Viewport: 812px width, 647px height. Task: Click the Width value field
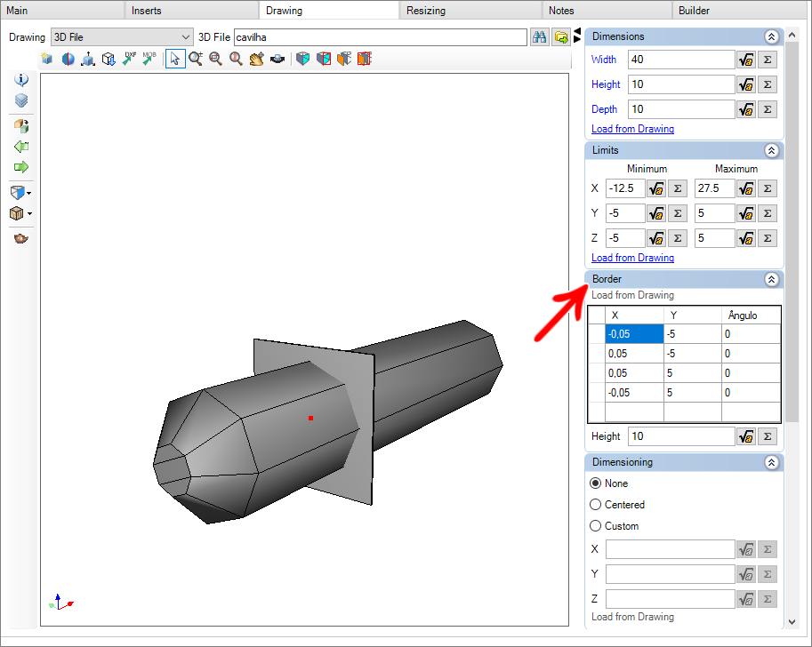[x=681, y=60]
